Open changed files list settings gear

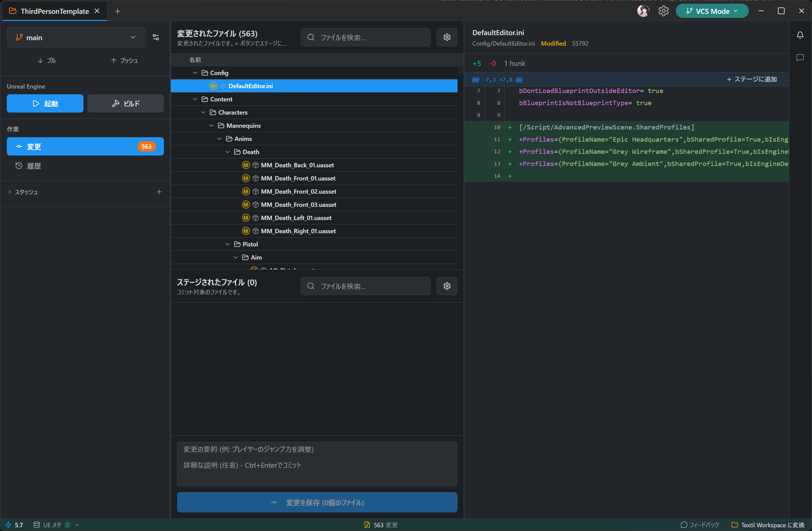(x=447, y=37)
